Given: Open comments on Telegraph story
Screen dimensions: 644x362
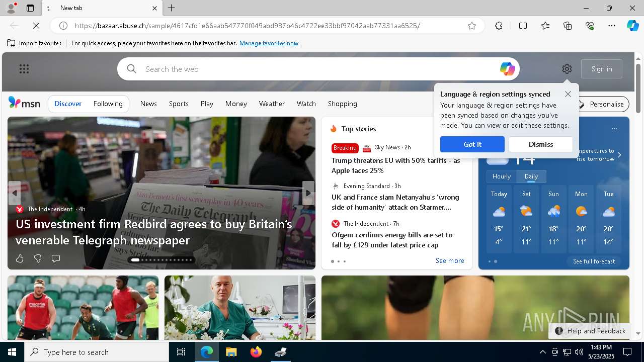Looking at the screenshot, I should 56,258.
